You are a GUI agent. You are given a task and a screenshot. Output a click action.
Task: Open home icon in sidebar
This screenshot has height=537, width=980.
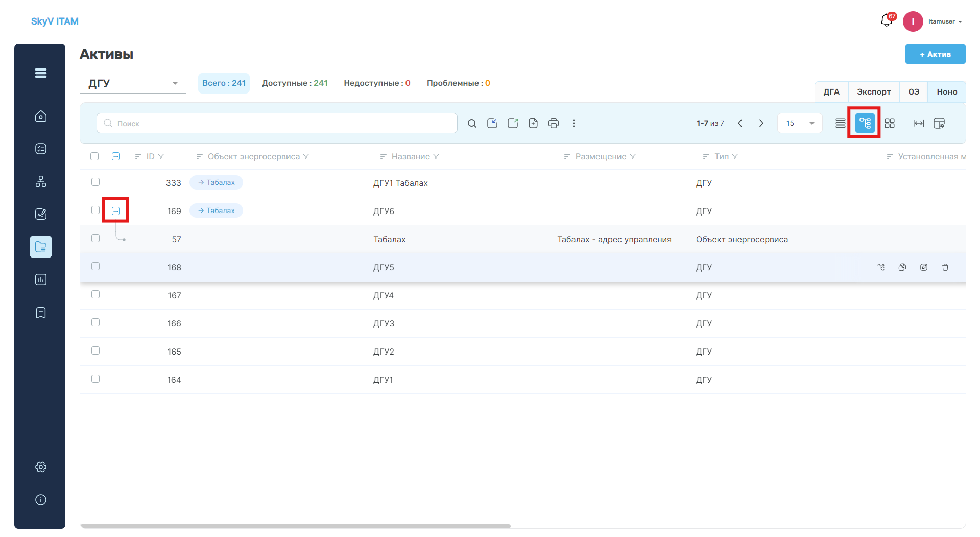pos(41,116)
